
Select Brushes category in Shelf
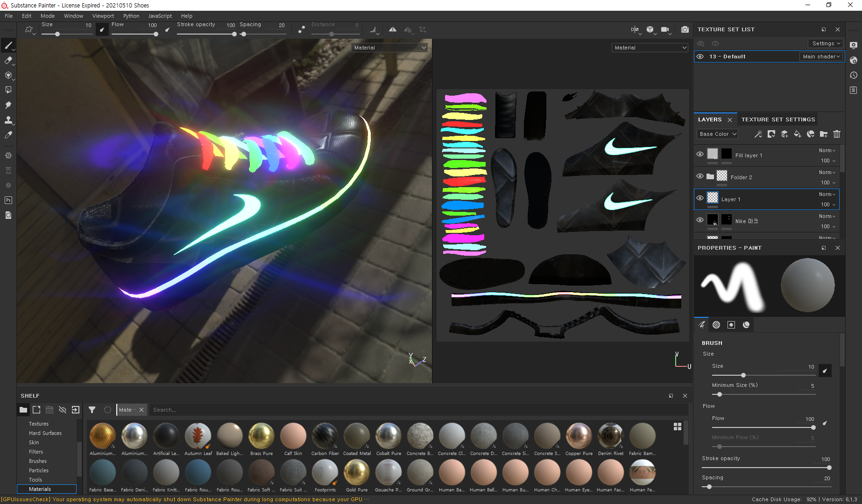coord(38,461)
